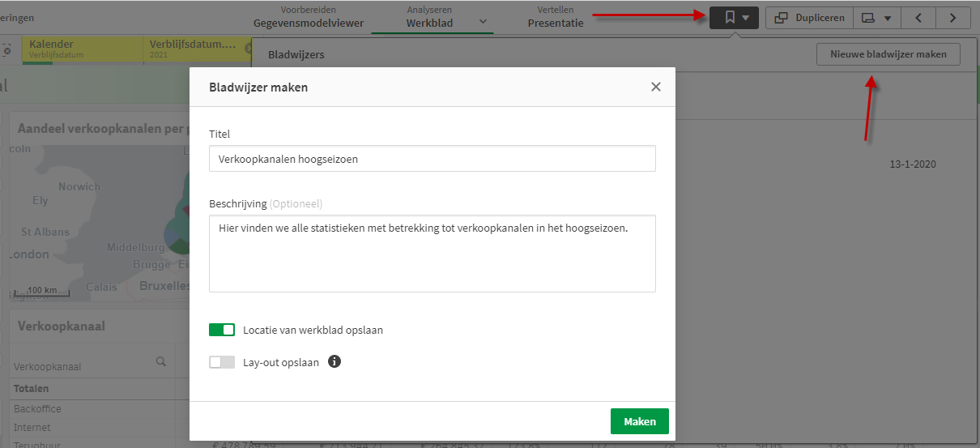Open Vertellen Presentatie tab
This screenshot has height=448, width=980.
pyautogui.click(x=556, y=17)
